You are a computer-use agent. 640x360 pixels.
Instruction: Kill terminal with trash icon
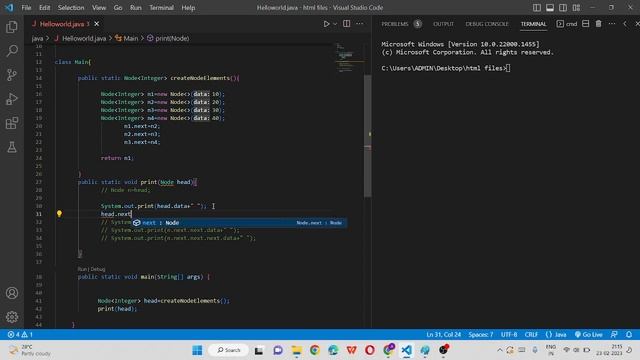point(598,24)
